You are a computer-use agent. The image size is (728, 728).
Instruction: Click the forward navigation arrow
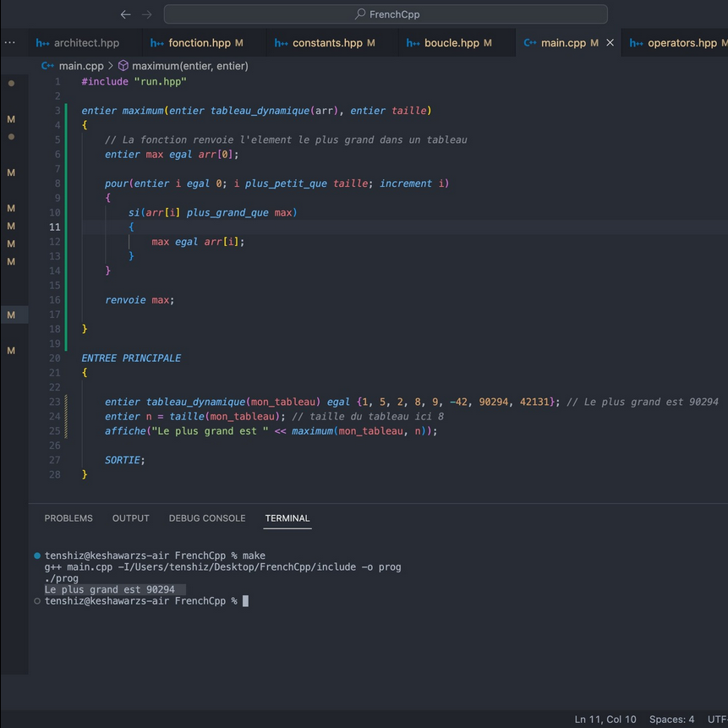[x=147, y=14]
